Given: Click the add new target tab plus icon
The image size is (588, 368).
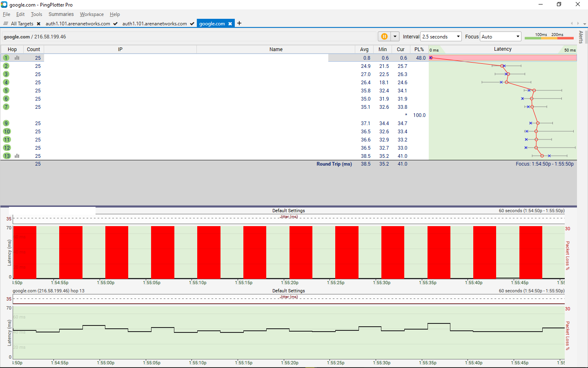Looking at the screenshot, I should [x=239, y=23].
